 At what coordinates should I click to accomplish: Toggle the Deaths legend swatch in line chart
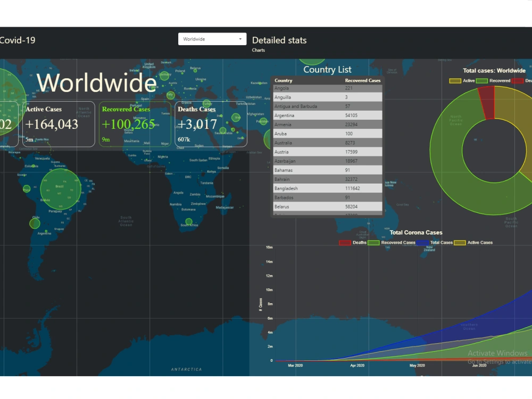click(x=345, y=243)
